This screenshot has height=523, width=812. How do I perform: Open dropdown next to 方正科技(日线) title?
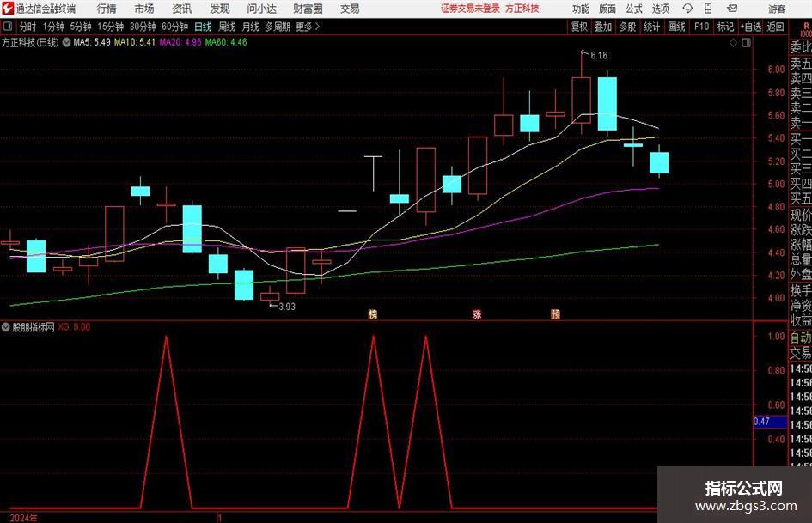pos(66,42)
